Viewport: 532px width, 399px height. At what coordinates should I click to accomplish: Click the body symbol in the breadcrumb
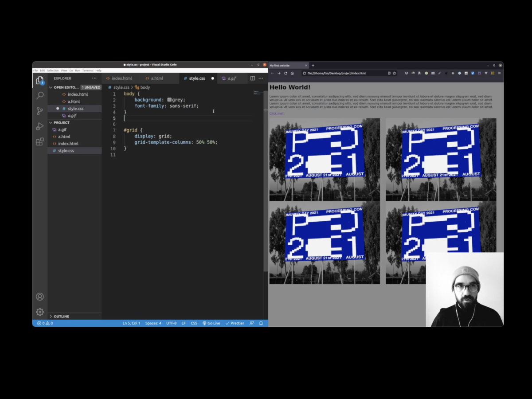[142, 87]
